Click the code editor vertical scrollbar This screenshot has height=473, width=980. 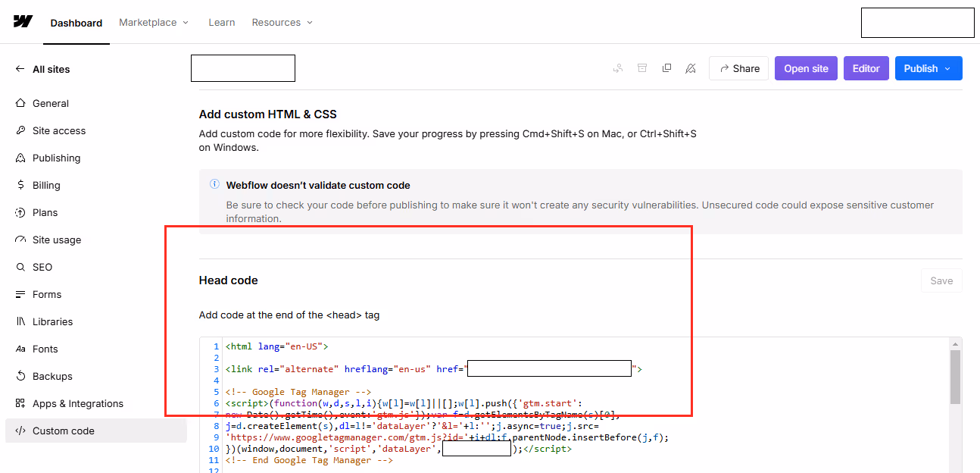point(955,377)
